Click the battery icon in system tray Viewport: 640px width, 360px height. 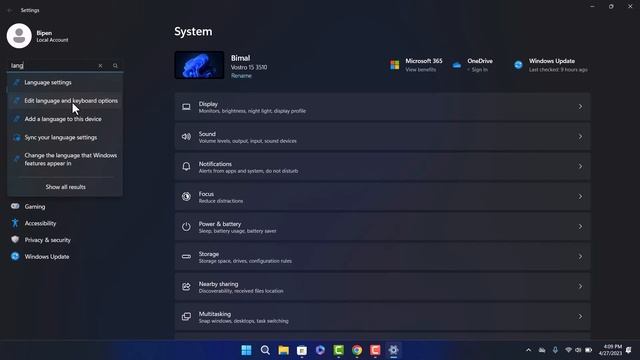click(x=589, y=350)
